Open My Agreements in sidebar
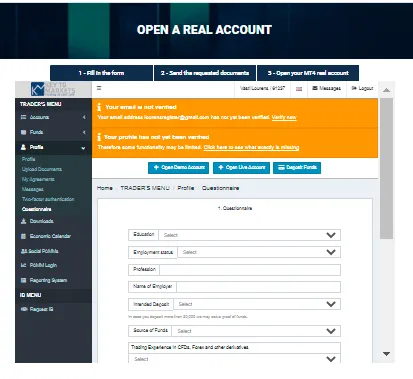Screen dimensions: 413x379 tap(38, 179)
